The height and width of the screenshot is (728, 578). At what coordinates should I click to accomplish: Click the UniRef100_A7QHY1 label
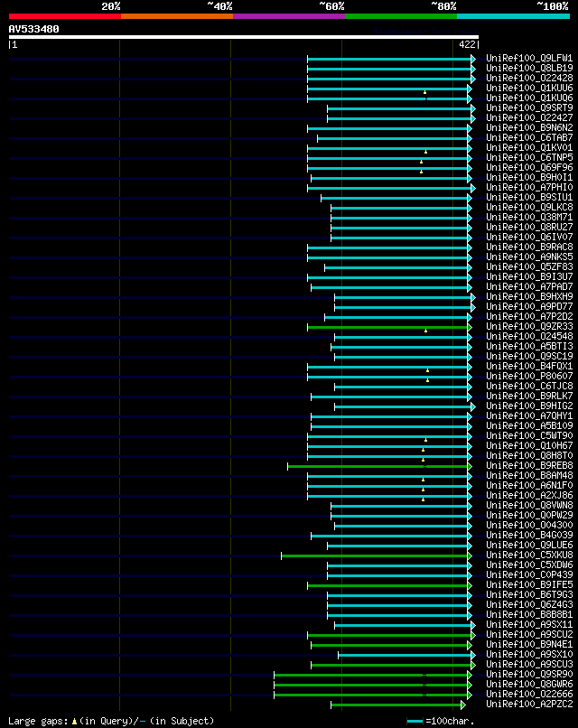(x=529, y=416)
